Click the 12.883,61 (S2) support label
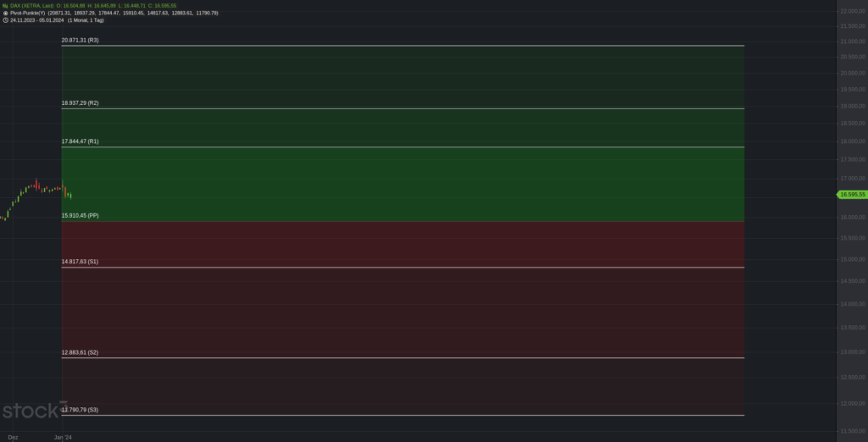This screenshot has height=442, width=868. [80, 352]
